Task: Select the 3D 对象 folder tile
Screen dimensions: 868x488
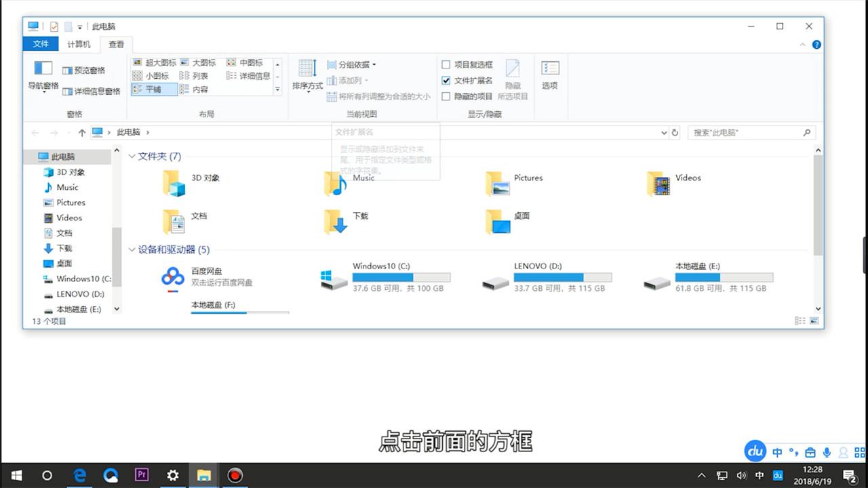Action: pos(193,183)
